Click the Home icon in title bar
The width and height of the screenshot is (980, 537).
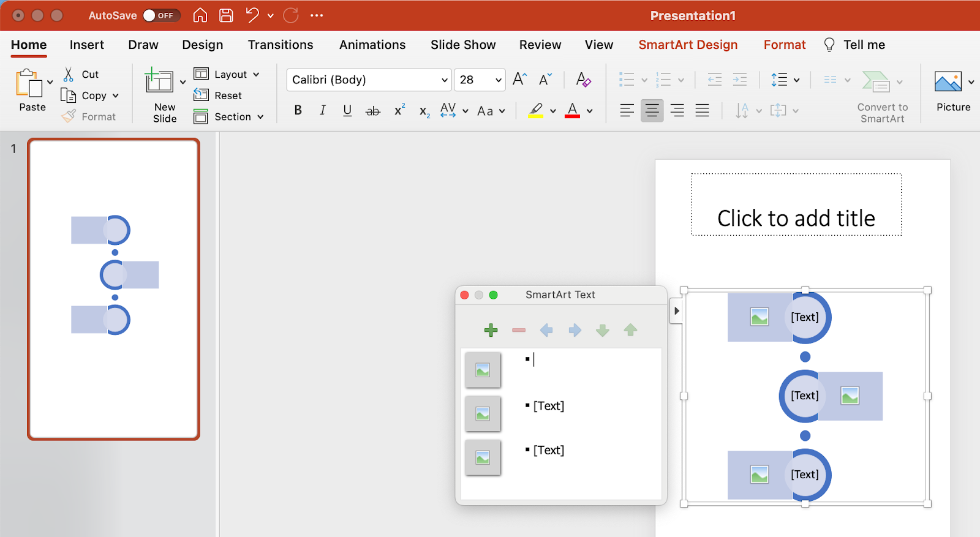coord(200,15)
